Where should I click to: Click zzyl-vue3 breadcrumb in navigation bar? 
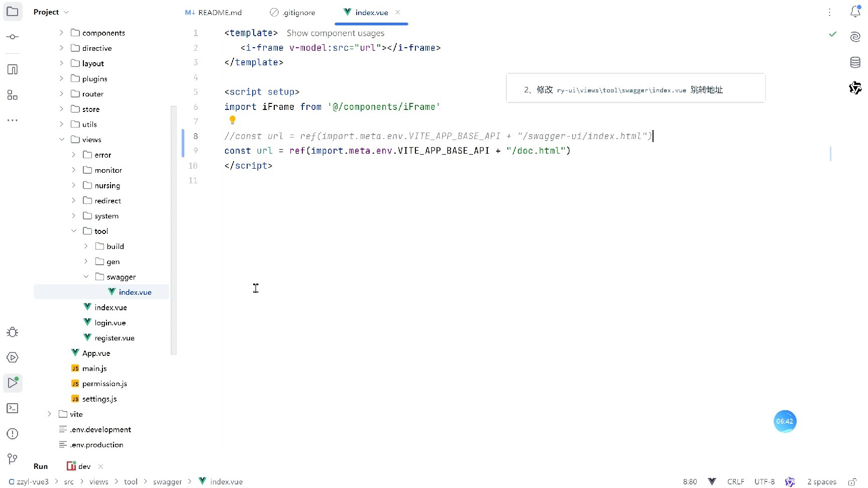[x=29, y=481]
